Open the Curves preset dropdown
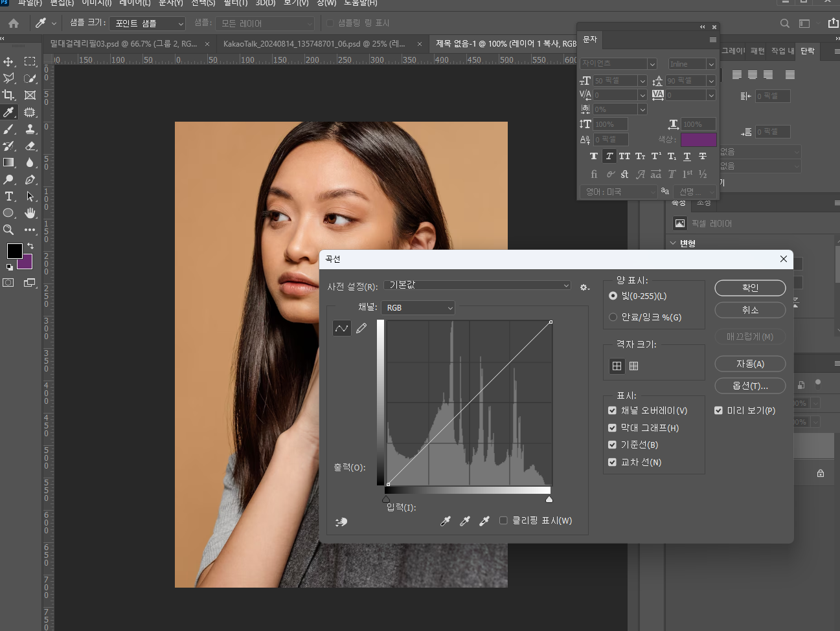This screenshot has height=631, width=840. coord(477,285)
